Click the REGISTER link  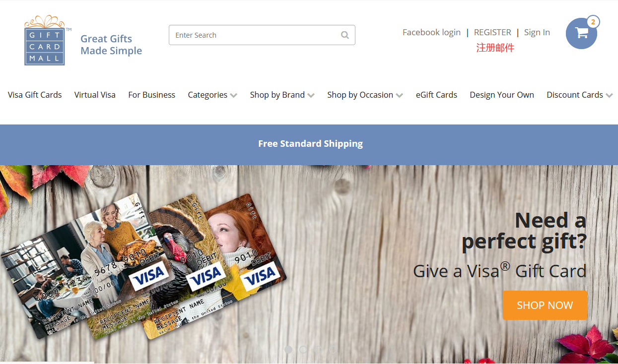click(492, 32)
